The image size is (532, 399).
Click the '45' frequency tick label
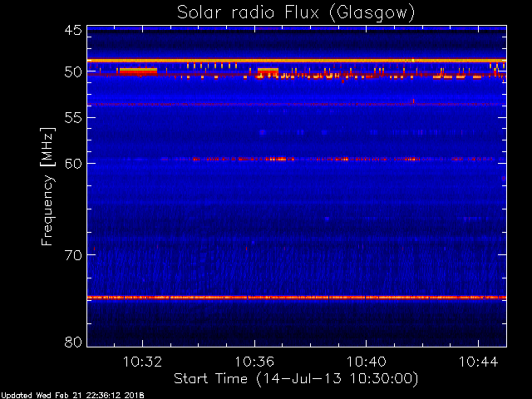73,31
